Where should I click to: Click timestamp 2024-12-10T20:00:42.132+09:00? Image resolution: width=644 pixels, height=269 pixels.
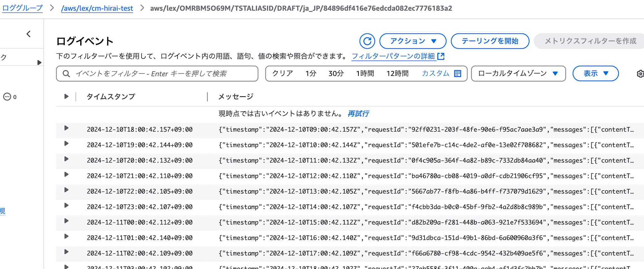coord(140,160)
